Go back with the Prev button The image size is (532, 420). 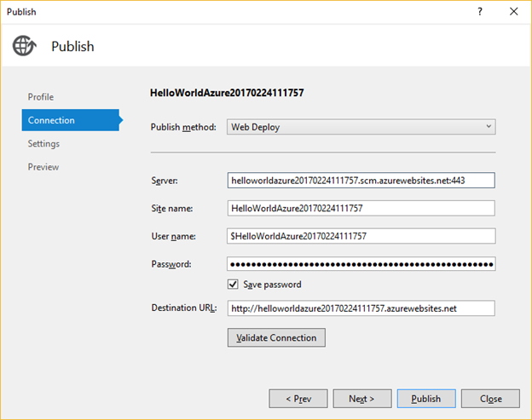[x=298, y=399]
